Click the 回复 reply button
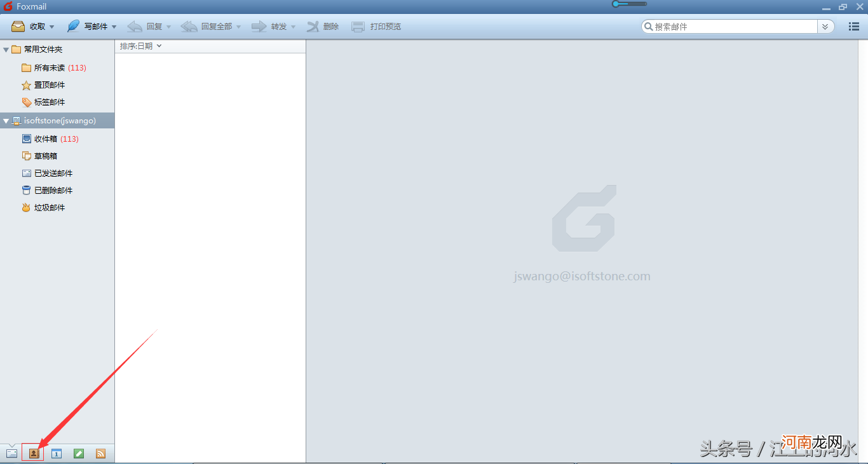868x464 pixels. [x=145, y=27]
